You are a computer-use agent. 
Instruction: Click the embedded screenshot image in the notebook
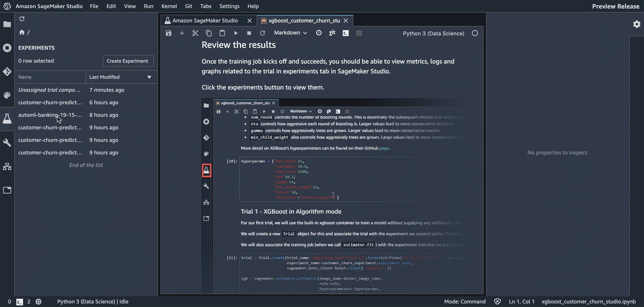coord(333,196)
